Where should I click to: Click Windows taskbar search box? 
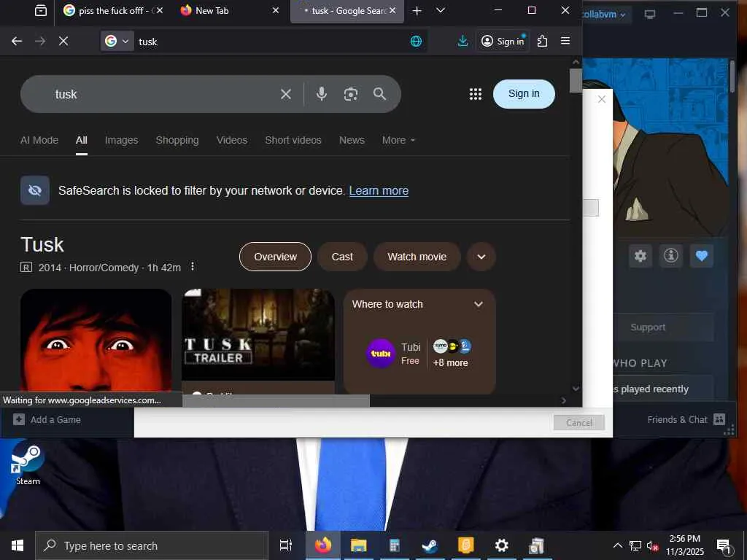(152, 545)
